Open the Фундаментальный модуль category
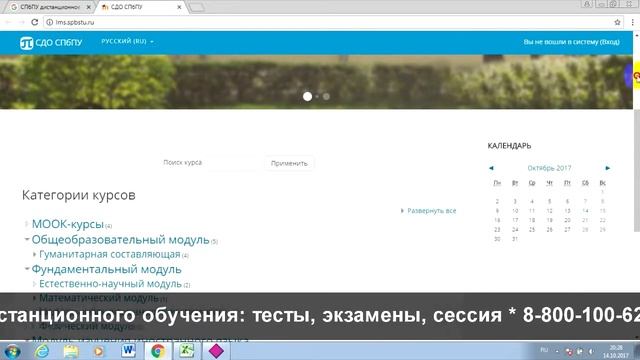The height and width of the screenshot is (360, 640). 107,269
